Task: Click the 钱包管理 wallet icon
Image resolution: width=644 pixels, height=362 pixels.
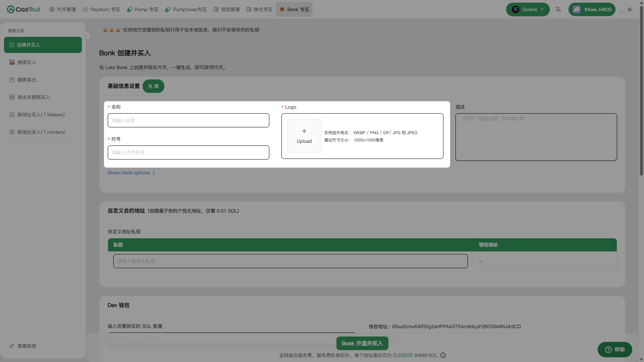Action: coord(216,9)
